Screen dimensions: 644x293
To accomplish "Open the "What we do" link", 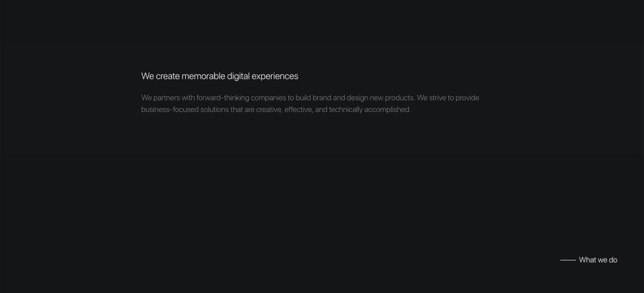I will point(598,260).
